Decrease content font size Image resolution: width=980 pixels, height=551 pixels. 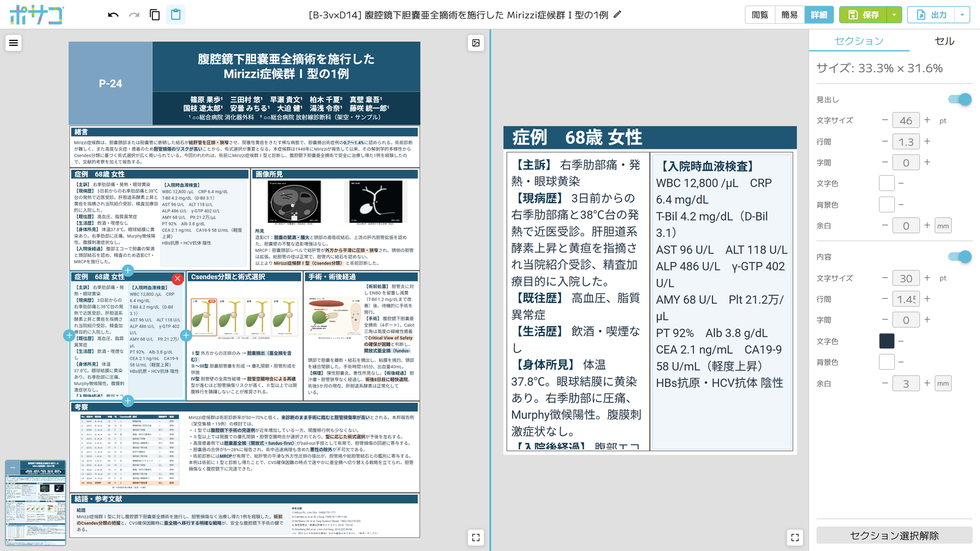884,278
